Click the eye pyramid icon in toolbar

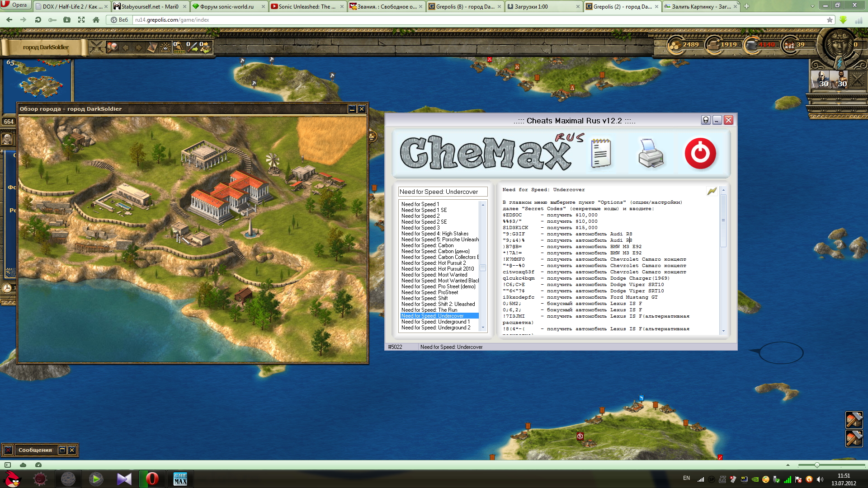point(165,47)
